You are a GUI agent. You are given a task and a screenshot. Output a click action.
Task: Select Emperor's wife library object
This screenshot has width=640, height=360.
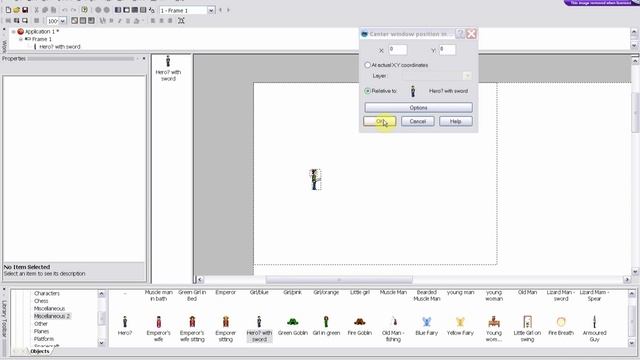(158, 329)
